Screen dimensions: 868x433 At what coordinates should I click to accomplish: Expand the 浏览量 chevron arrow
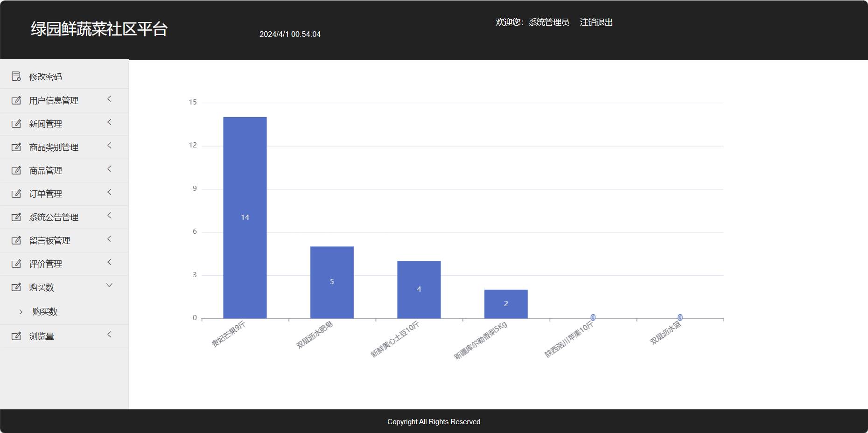point(109,335)
